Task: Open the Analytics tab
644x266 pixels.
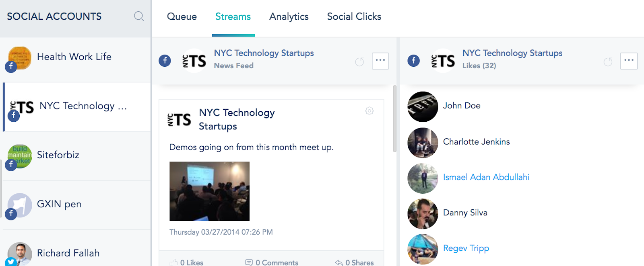Action: pos(289,16)
